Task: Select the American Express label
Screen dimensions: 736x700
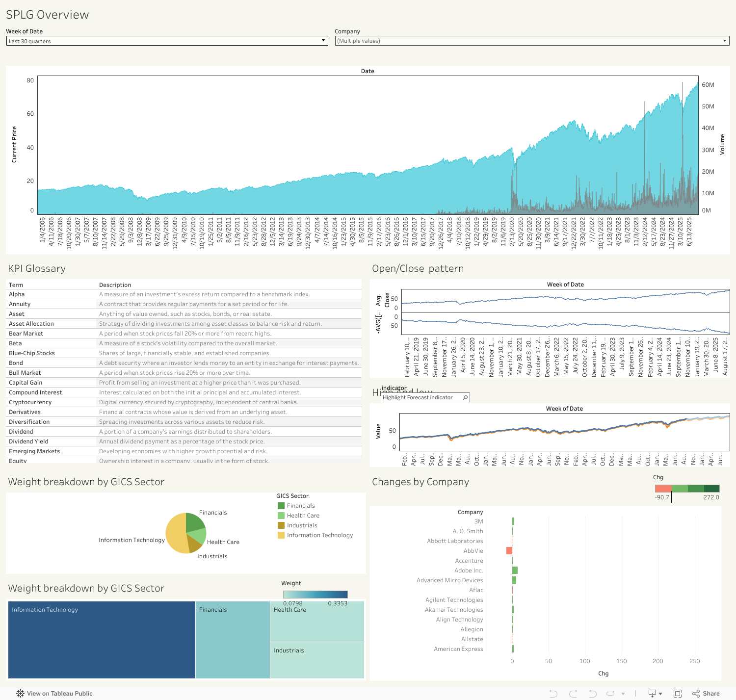Action: pyautogui.click(x=458, y=649)
